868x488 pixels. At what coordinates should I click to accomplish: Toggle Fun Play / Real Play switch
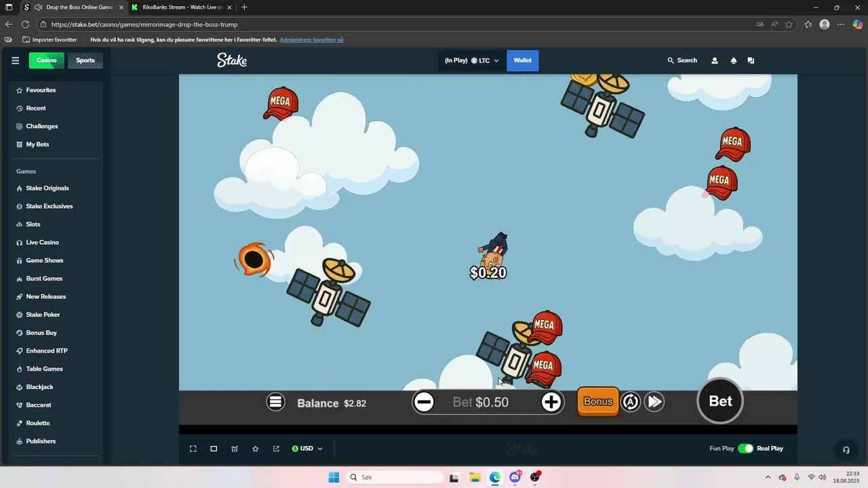point(745,449)
